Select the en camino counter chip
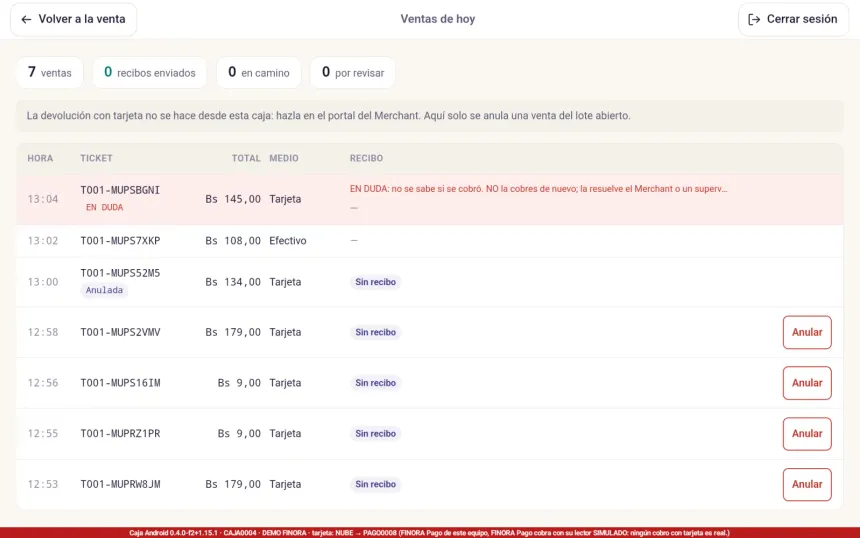Image resolution: width=860 pixels, height=538 pixels. click(x=259, y=72)
